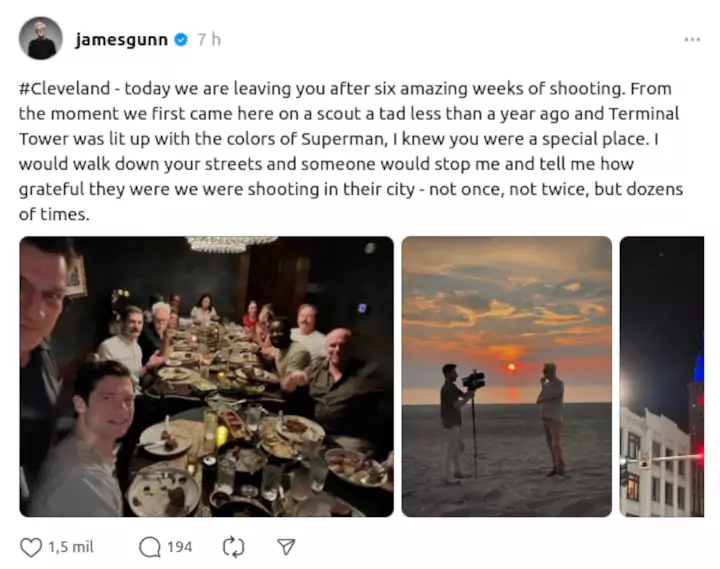
Task: Visit the jamesgunn username link
Action: coord(121,40)
